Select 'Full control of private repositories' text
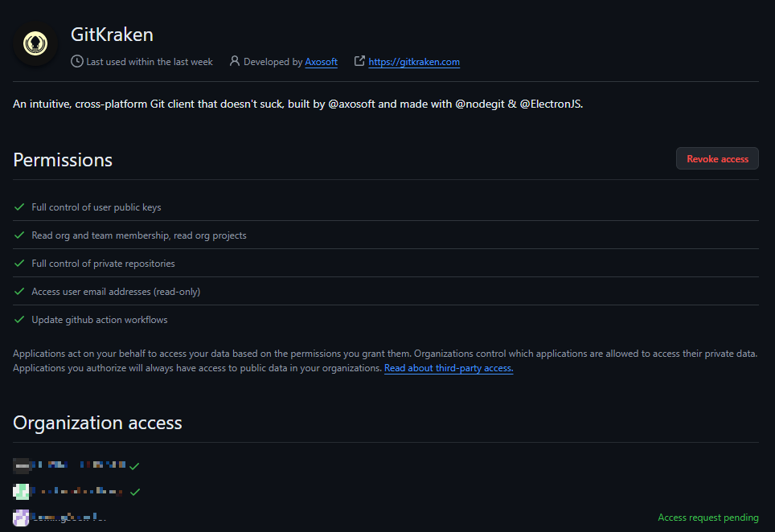Viewport: 775px width, 532px height. (103, 264)
